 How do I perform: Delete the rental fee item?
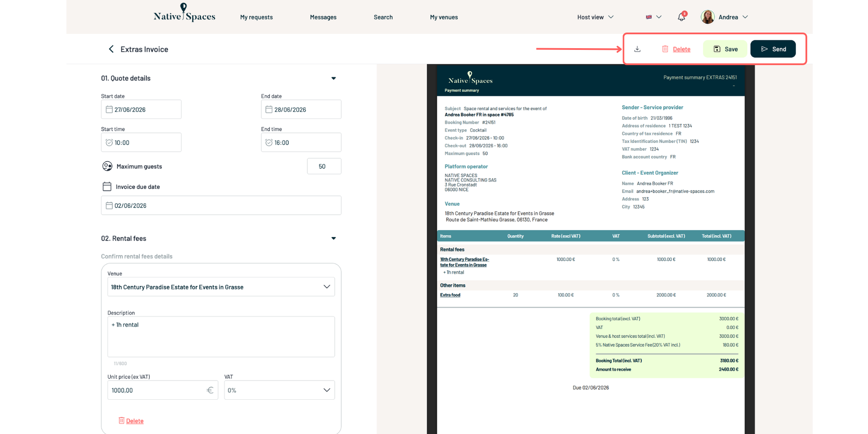pyautogui.click(x=131, y=421)
